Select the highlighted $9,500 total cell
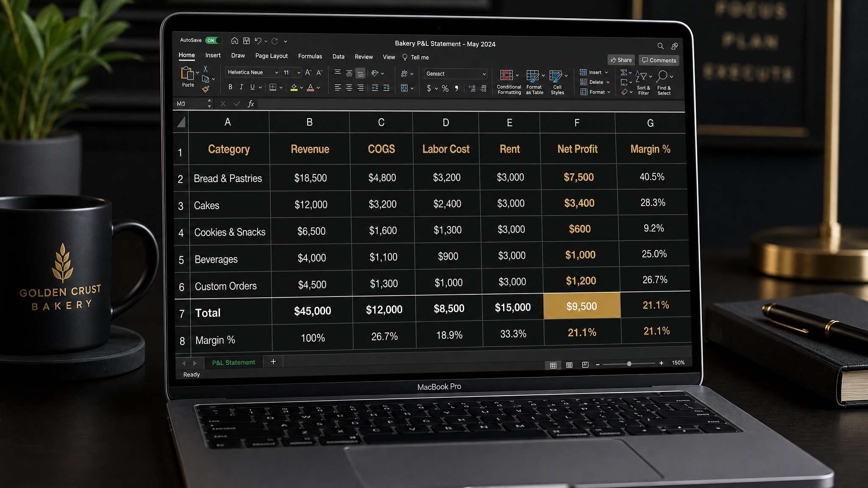 click(581, 306)
